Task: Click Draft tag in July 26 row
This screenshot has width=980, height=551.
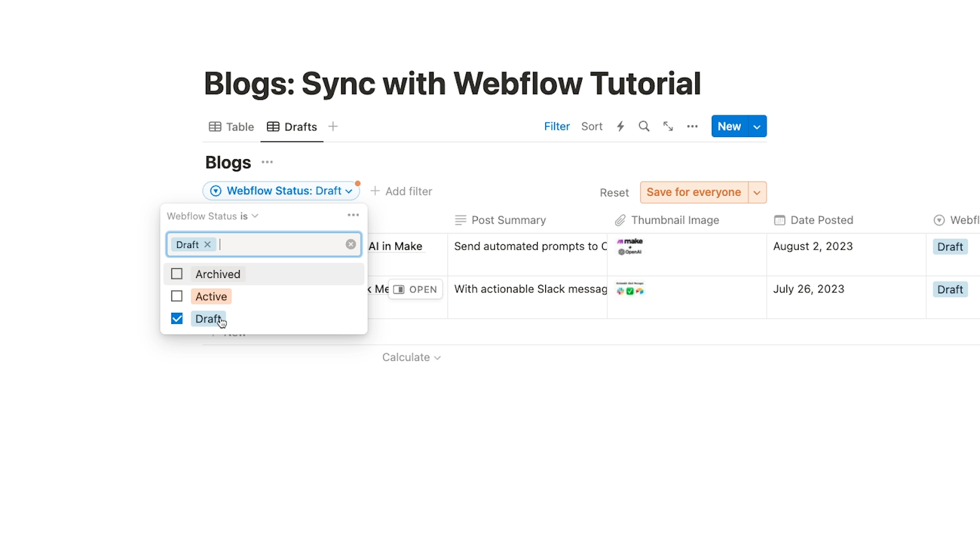Action: point(950,290)
